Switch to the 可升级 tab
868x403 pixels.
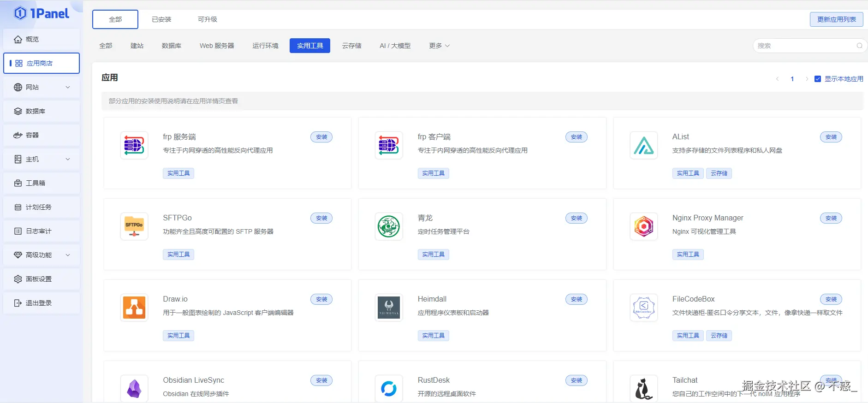pos(208,19)
